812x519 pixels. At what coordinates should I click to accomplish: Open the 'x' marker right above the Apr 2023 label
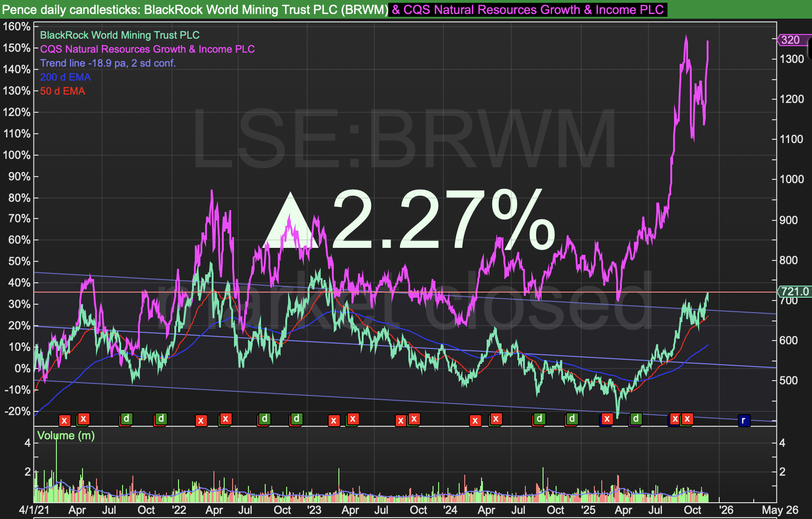coord(353,419)
